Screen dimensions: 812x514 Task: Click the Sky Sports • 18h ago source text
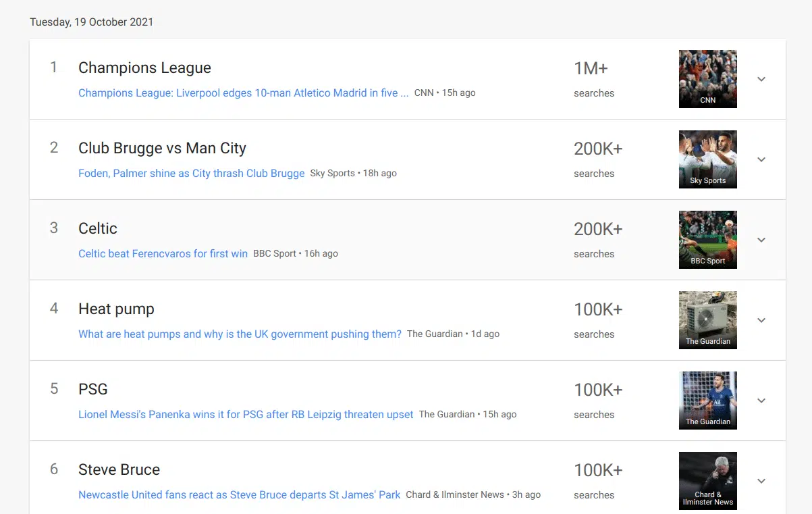point(354,173)
